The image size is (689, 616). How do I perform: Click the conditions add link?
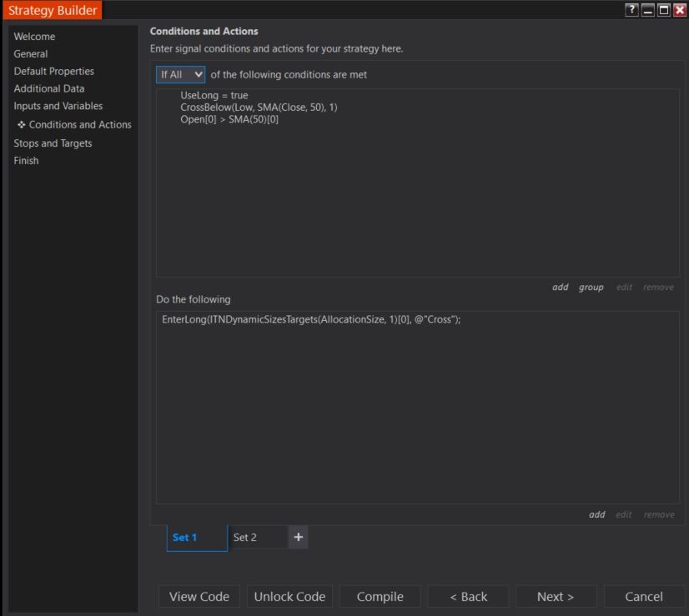click(560, 288)
